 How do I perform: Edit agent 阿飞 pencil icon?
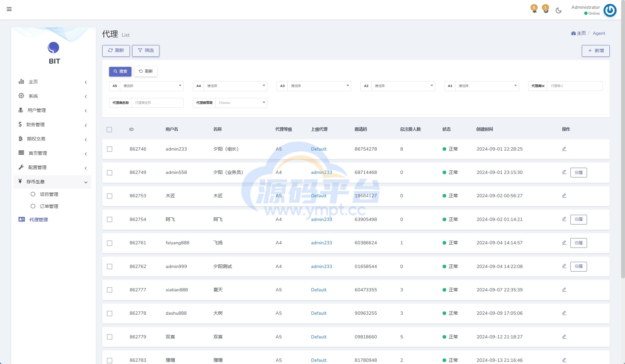(x=564, y=219)
